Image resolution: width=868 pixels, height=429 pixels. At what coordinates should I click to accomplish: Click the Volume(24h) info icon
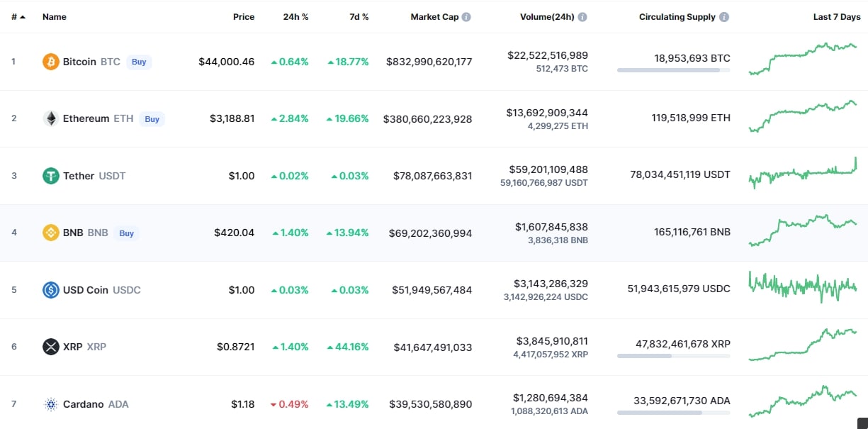click(x=582, y=17)
